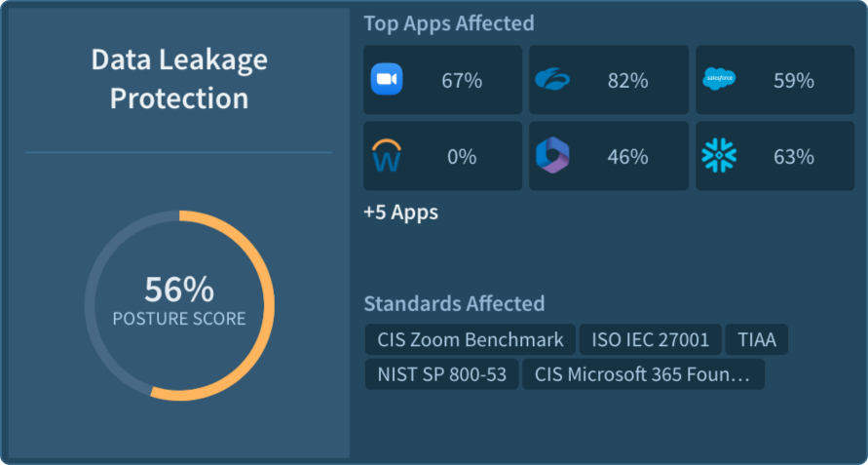Click the Salesforce logo icon

(719, 80)
